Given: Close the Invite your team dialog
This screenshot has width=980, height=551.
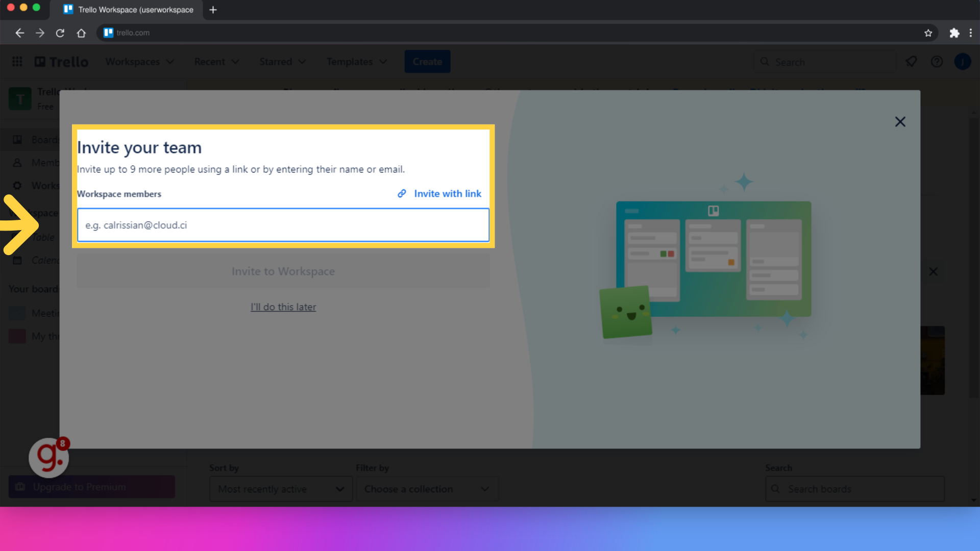Looking at the screenshot, I should point(900,121).
